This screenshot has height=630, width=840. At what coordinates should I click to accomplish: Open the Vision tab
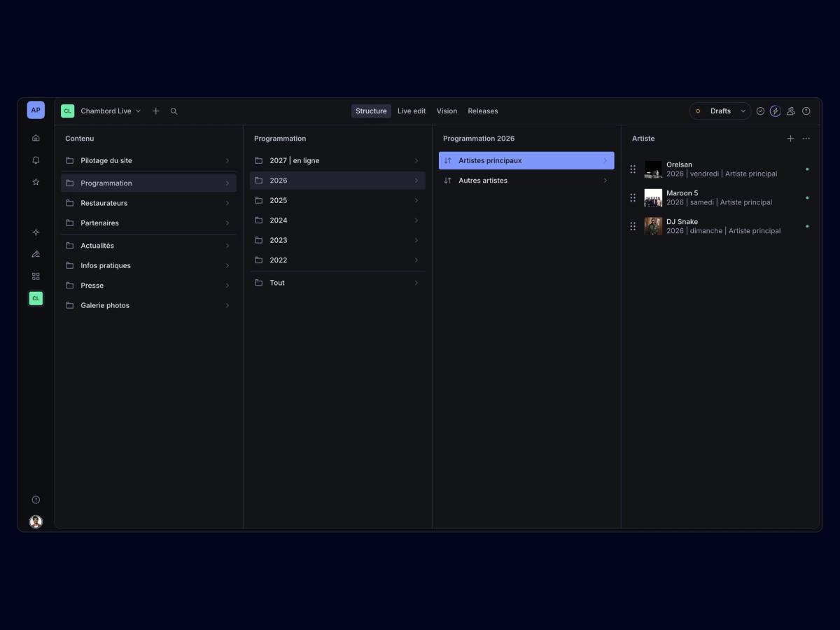point(447,111)
